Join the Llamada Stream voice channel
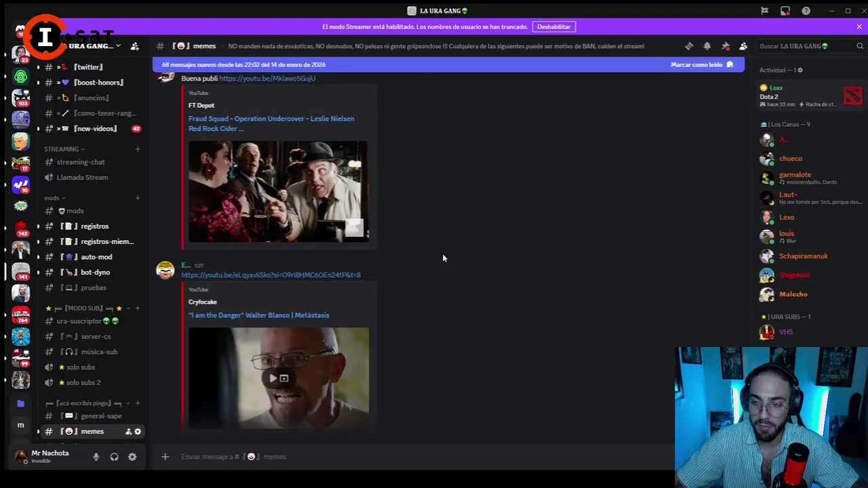 82,178
